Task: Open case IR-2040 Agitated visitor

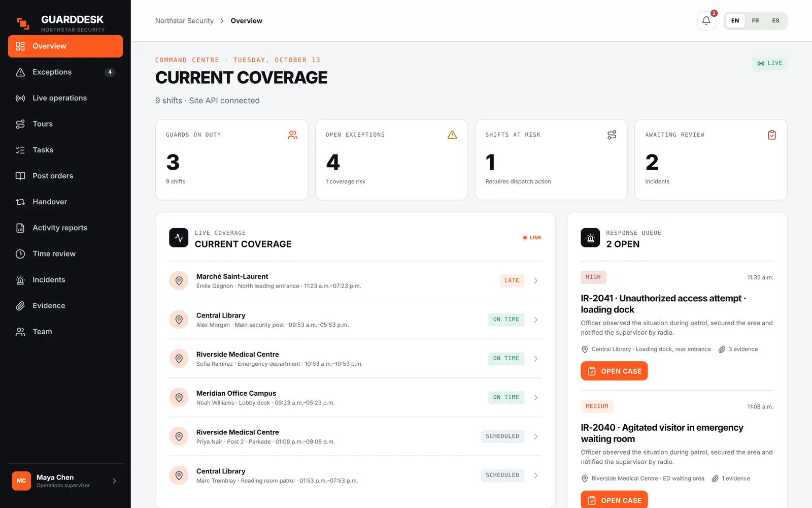Action: pyautogui.click(x=614, y=500)
